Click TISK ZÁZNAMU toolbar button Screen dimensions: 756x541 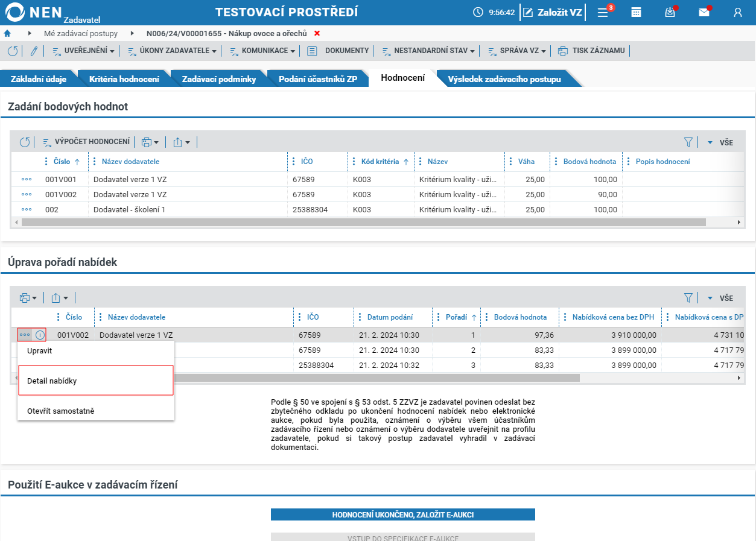tap(591, 51)
